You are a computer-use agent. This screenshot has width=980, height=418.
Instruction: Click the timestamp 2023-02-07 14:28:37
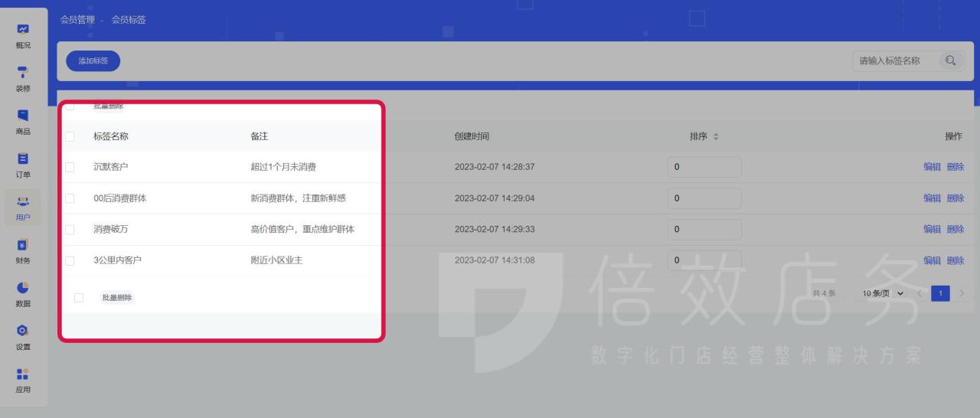pyautogui.click(x=495, y=167)
